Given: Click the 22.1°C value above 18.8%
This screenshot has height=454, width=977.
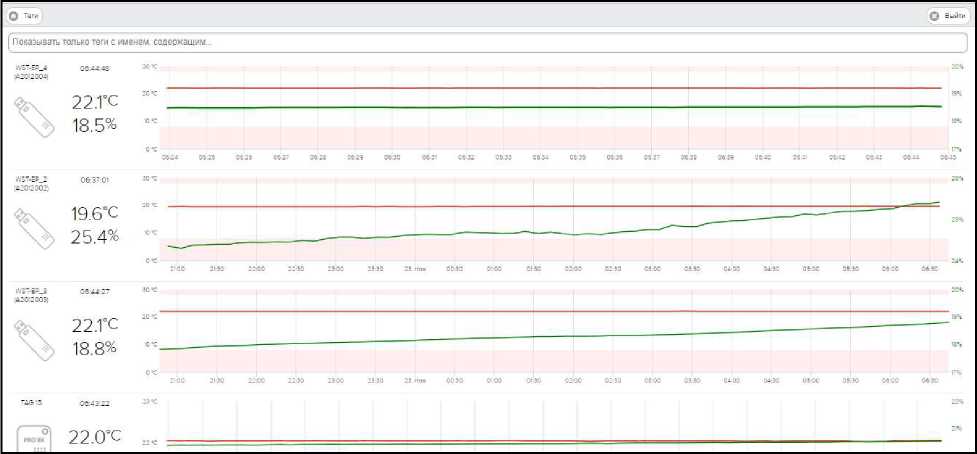Looking at the screenshot, I should tap(94, 325).
